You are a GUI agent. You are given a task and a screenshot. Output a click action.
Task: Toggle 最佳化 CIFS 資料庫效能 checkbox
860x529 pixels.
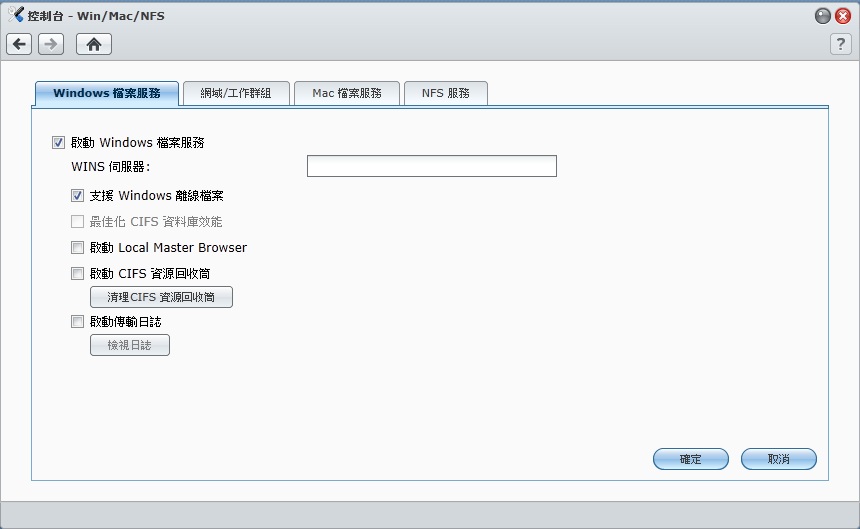78,222
